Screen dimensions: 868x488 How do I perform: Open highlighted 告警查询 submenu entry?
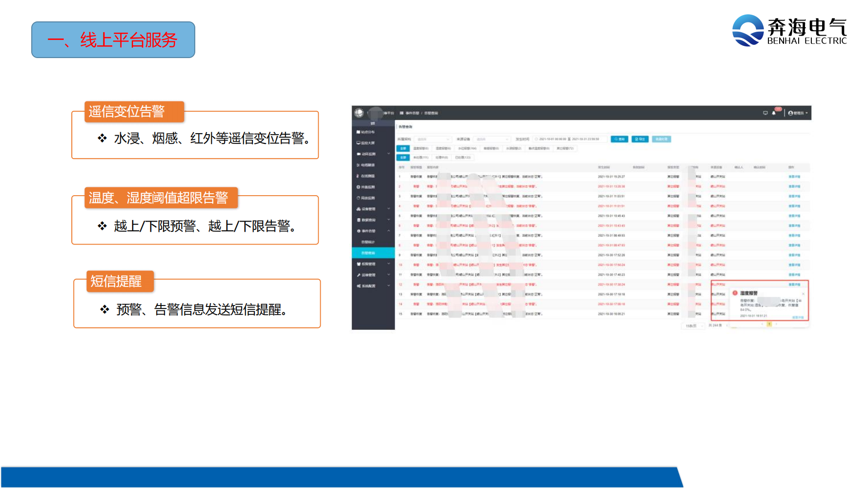[373, 253]
